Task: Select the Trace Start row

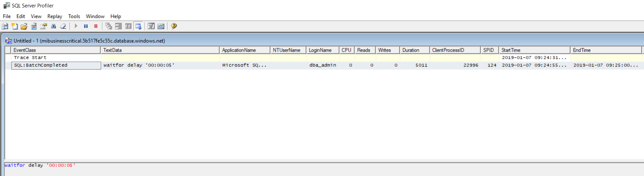Action: (30, 58)
